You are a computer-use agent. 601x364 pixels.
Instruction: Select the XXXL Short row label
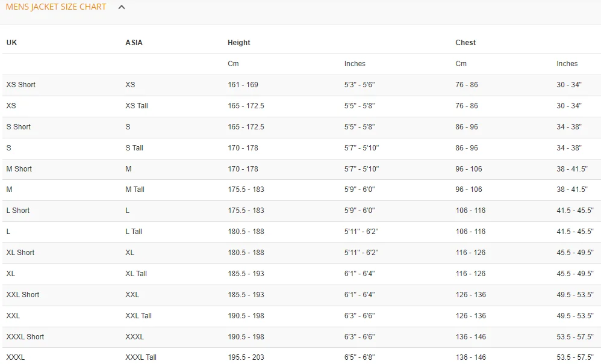pyautogui.click(x=25, y=337)
